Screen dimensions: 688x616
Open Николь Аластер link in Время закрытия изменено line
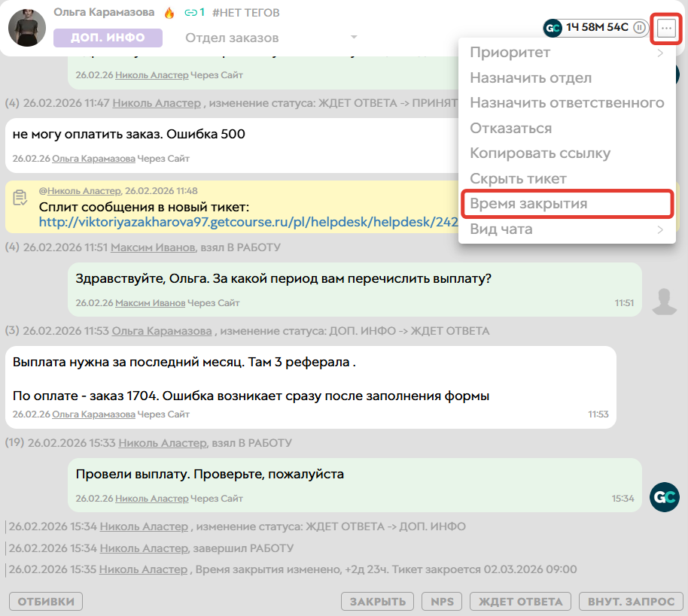point(143,569)
